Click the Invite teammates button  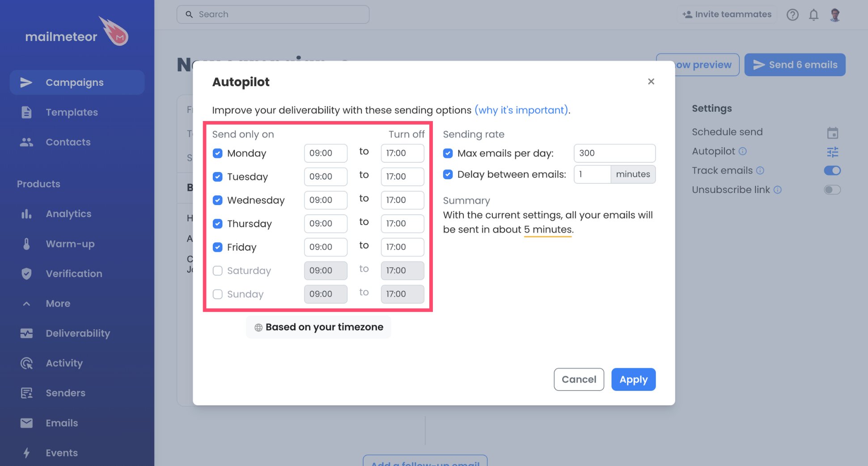(727, 14)
